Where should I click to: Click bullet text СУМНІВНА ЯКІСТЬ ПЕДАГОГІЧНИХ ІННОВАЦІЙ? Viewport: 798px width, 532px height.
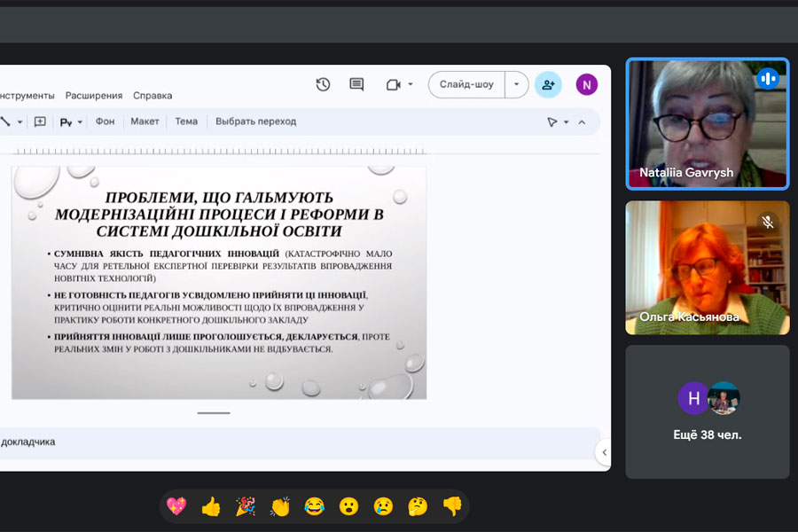click(167, 254)
